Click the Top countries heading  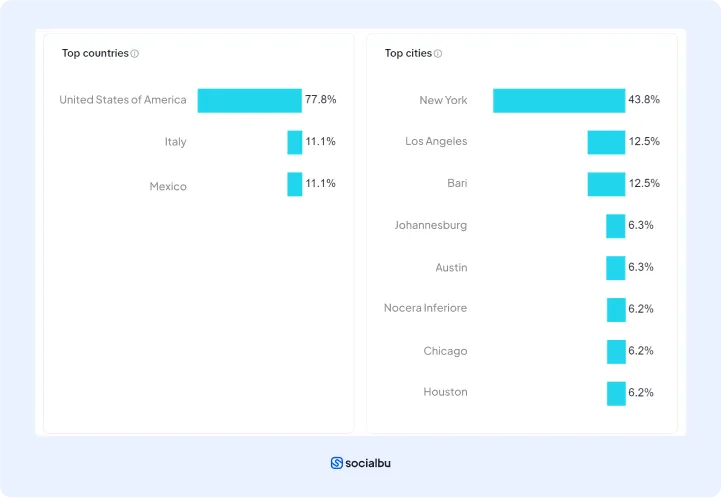(x=95, y=54)
